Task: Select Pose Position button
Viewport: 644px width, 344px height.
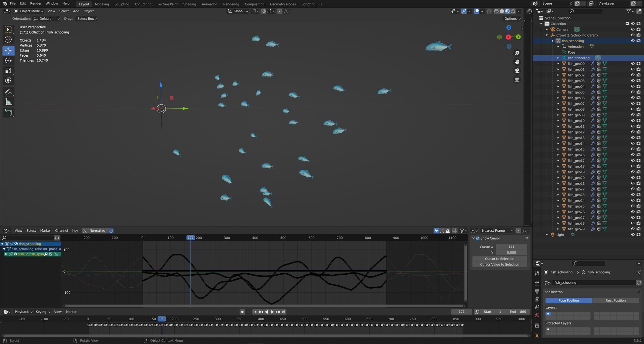Action: tap(569, 301)
